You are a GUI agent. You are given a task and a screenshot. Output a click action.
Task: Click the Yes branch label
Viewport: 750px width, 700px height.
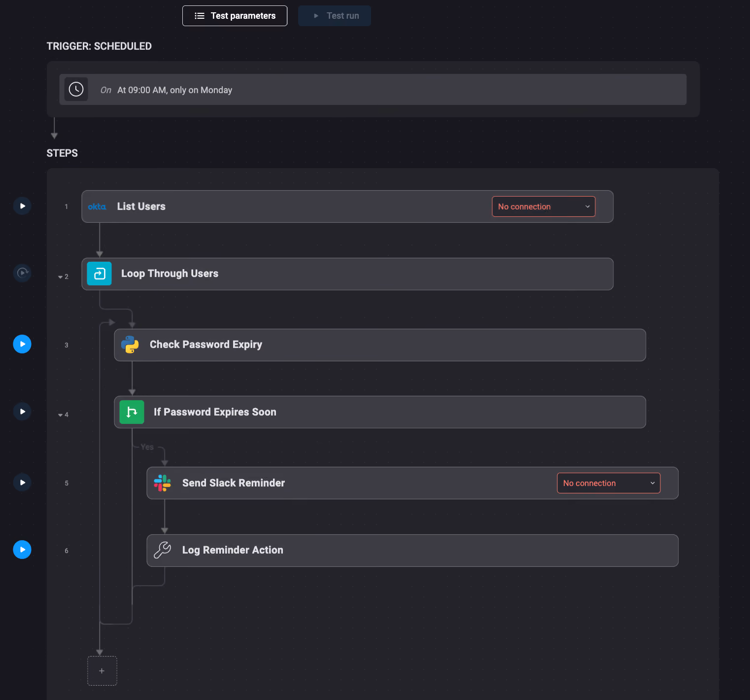[x=147, y=447]
